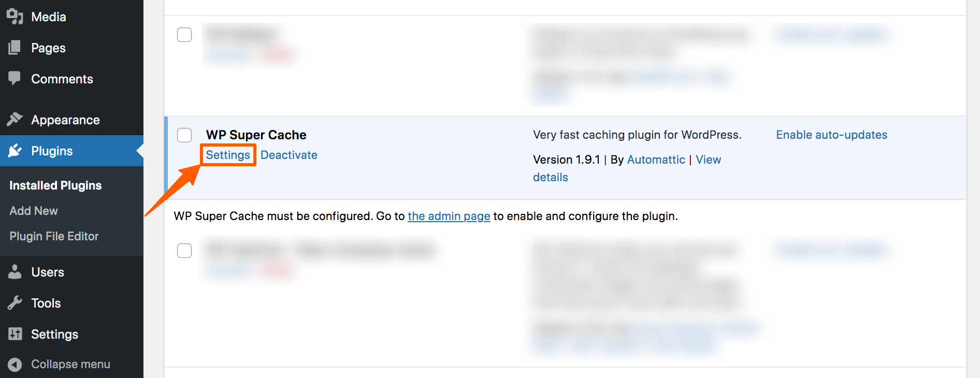
Task: Open the Plugin File Editor
Action: coord(54,236)
